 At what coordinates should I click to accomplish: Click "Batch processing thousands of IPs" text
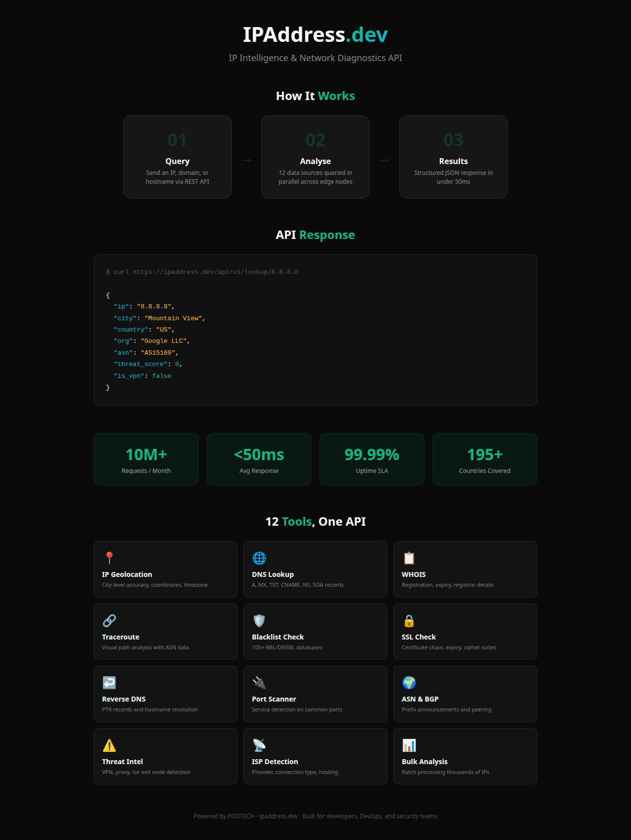click(446, 772)
